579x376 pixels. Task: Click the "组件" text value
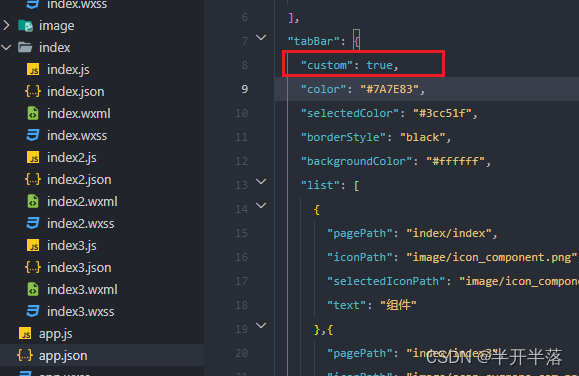[398, 305]
